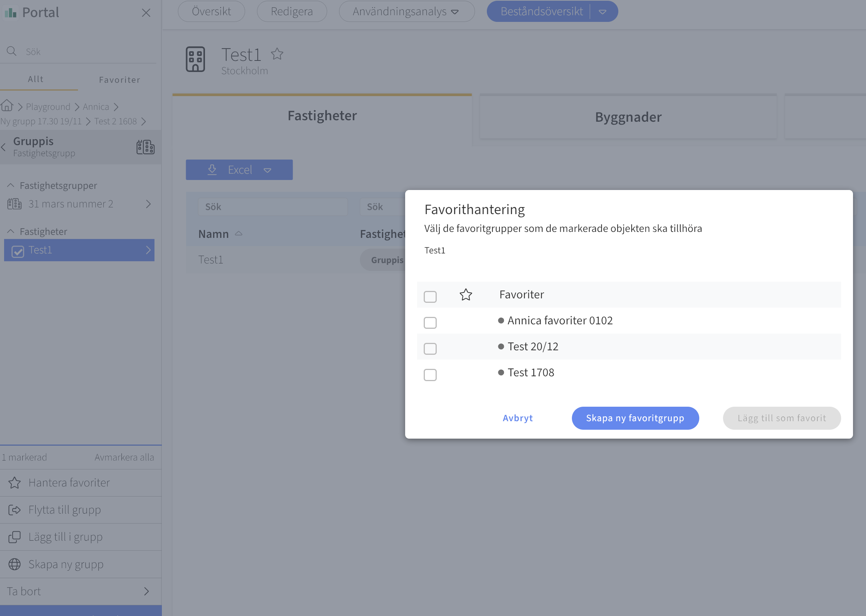
Task: Click the Test1 table cell
Action: [211, 260]
